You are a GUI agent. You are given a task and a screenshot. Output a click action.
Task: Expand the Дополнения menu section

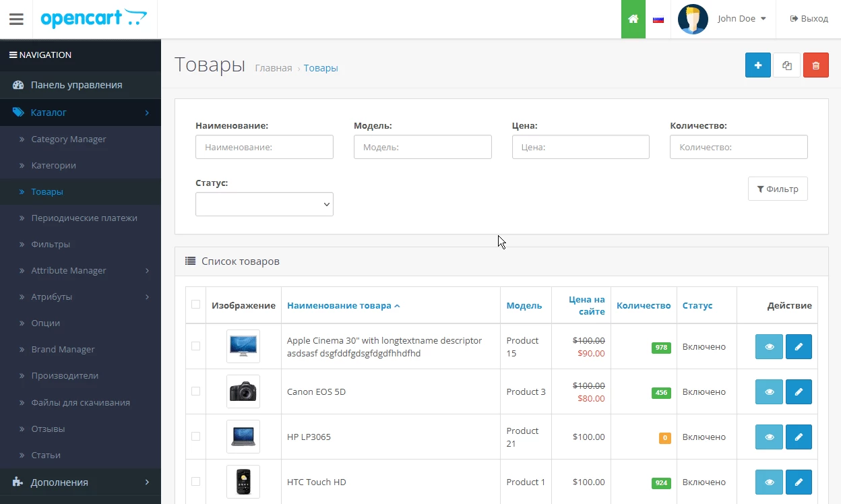click(x=80, y=482)
